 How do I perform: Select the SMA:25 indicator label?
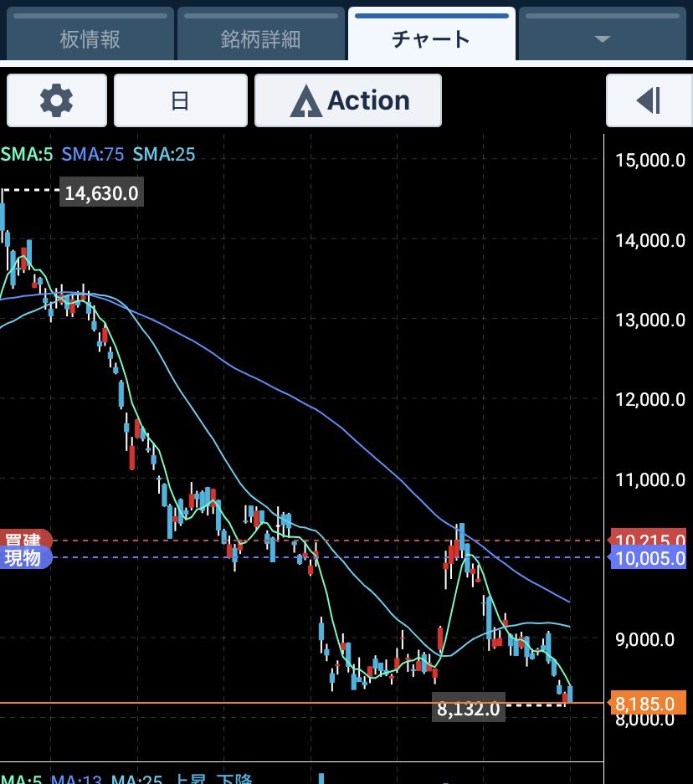pyautogui.click(x=163, y=155)
